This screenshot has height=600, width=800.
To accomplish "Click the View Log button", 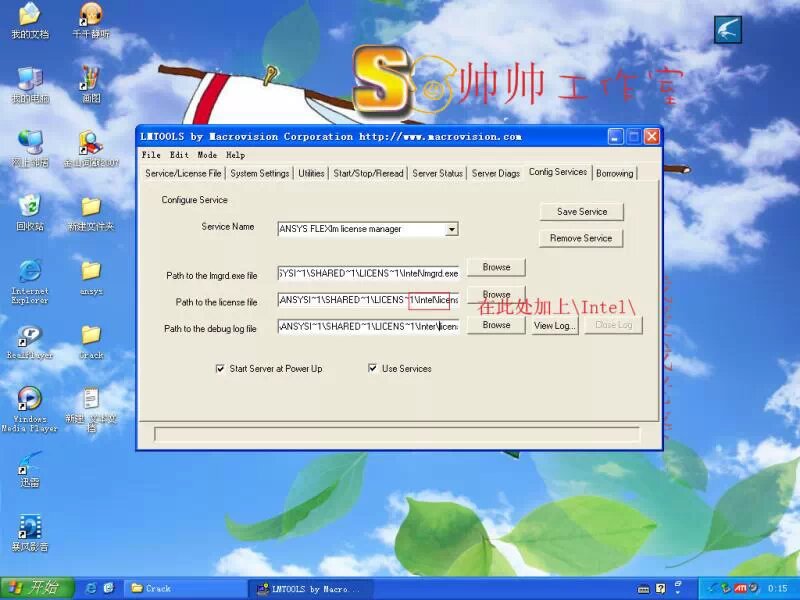I will 555,325.
